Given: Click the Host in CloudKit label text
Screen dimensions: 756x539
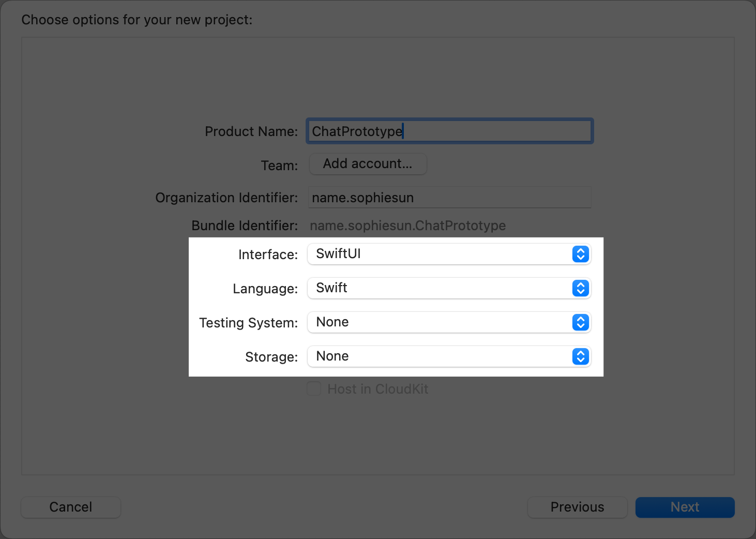Looking at the screenshot, I should pyautogui.click(x=377, y=389).
